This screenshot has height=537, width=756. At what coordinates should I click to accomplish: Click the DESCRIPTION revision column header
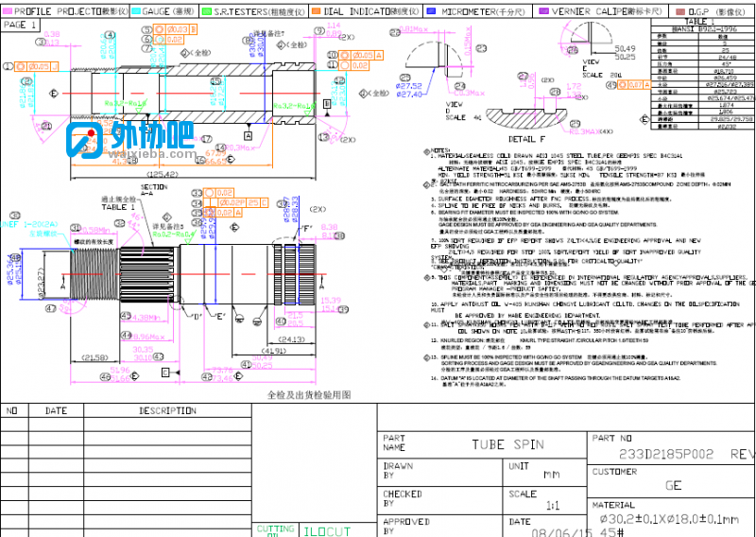167,410
